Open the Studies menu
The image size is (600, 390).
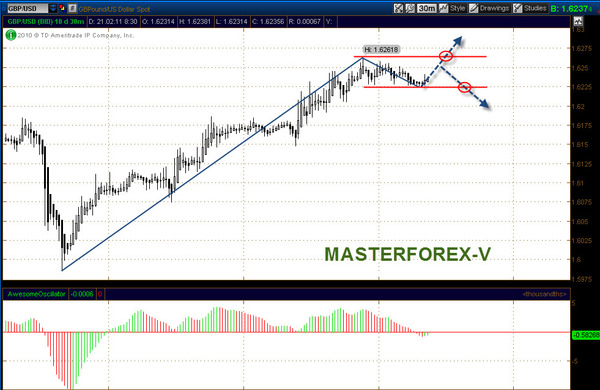[x=530, y=8]
